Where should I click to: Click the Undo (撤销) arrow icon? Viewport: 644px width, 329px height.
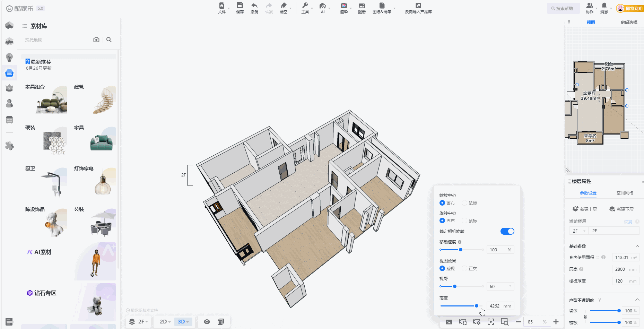tap(254, 6)
